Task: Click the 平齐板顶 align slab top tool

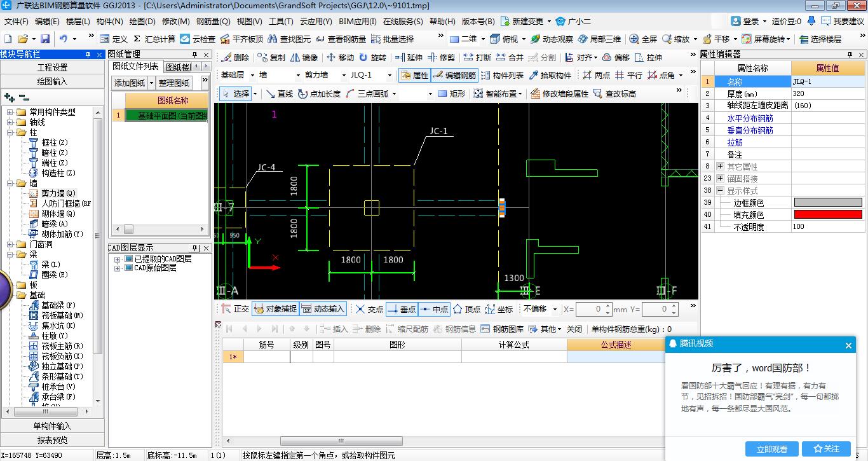Action: click(241, 39)
